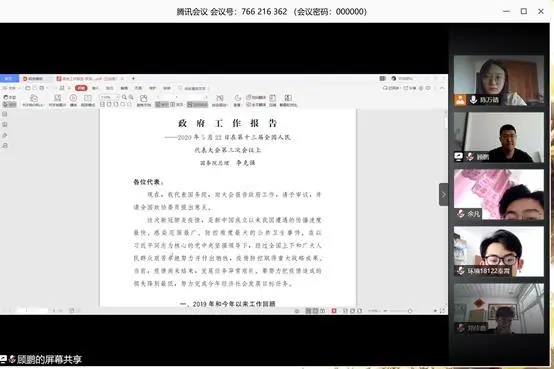The width and height of the screenshot is (554, 369).
Task: Expand the participant panel using the side arrow
Action: [x=443, y=194]
